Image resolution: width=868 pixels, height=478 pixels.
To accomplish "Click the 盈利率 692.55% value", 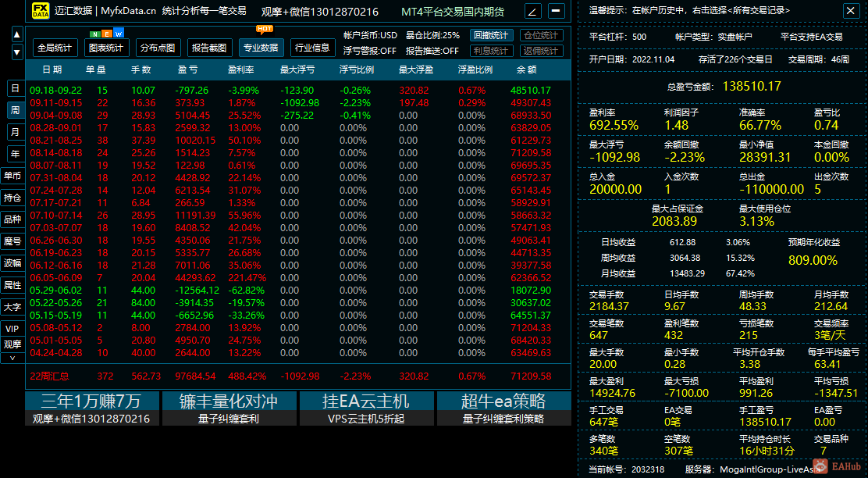I will pyautogui.click(x=614, y=126).
